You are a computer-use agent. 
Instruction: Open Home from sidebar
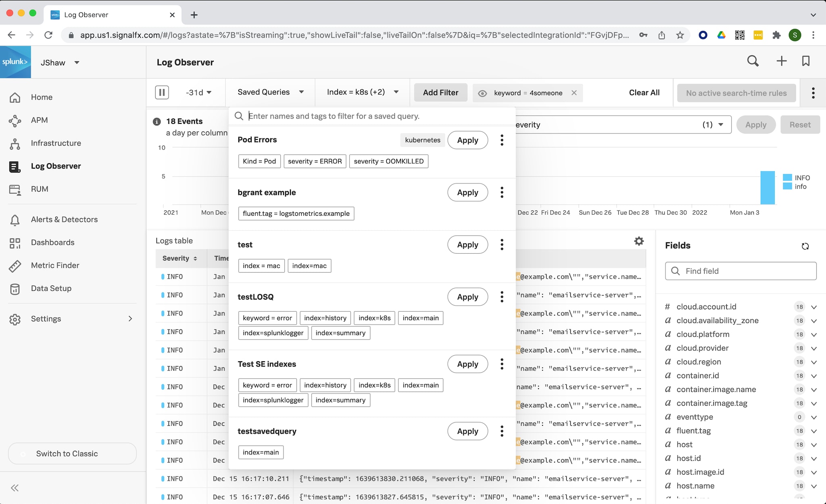pos(42,97)
